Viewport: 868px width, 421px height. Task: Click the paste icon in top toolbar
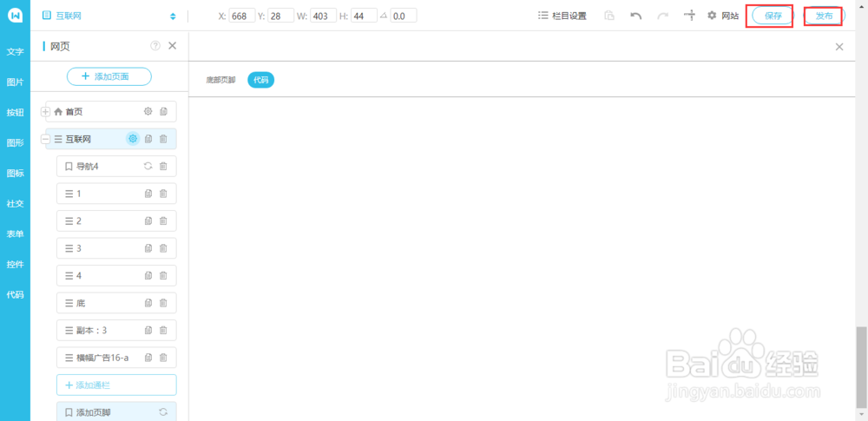609,16
